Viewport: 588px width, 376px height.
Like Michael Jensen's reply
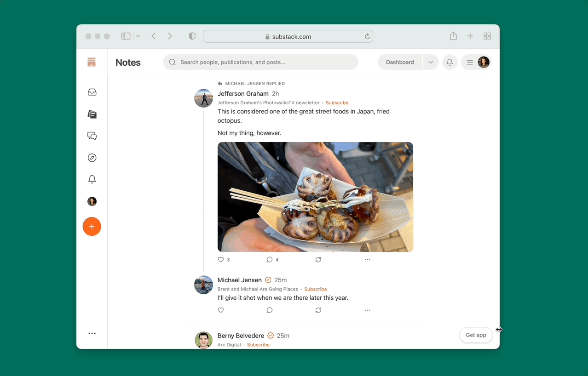(220, 310)
